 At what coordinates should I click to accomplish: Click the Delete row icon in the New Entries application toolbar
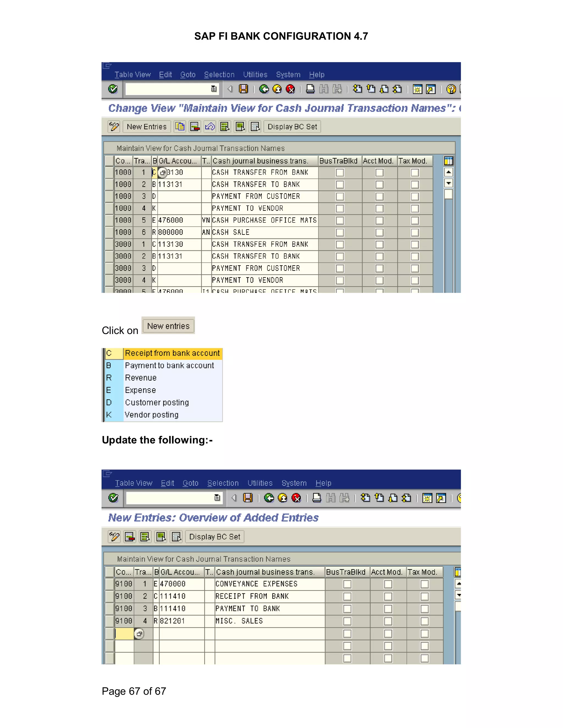point(130,537)
